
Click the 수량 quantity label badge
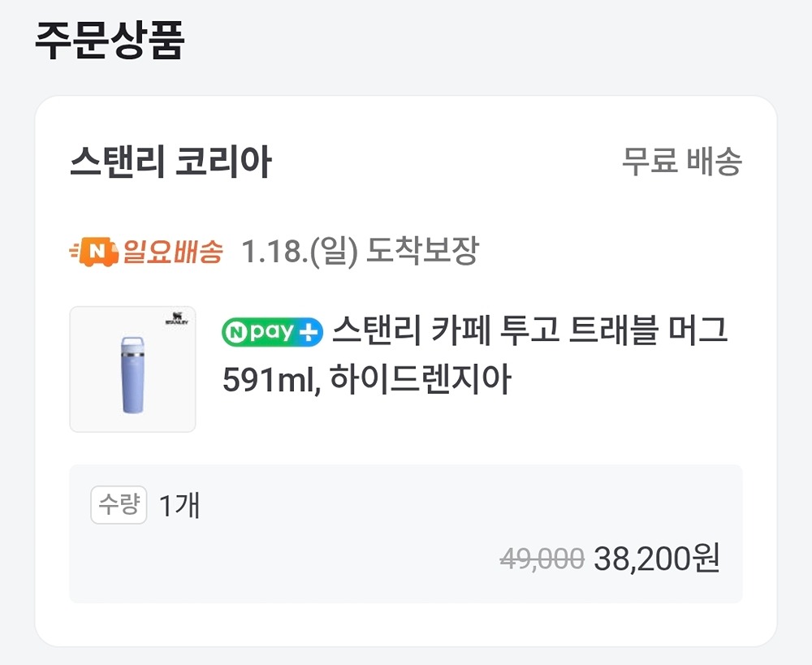coord(119,507)
